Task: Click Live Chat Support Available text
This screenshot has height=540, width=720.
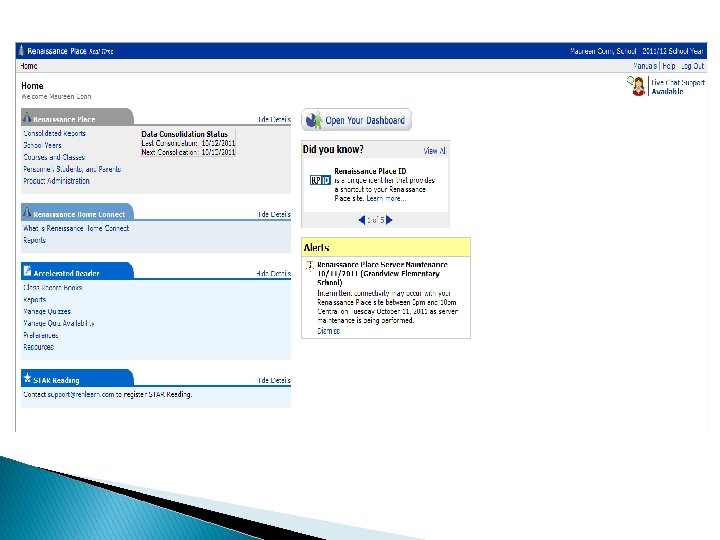Action: 678,87
